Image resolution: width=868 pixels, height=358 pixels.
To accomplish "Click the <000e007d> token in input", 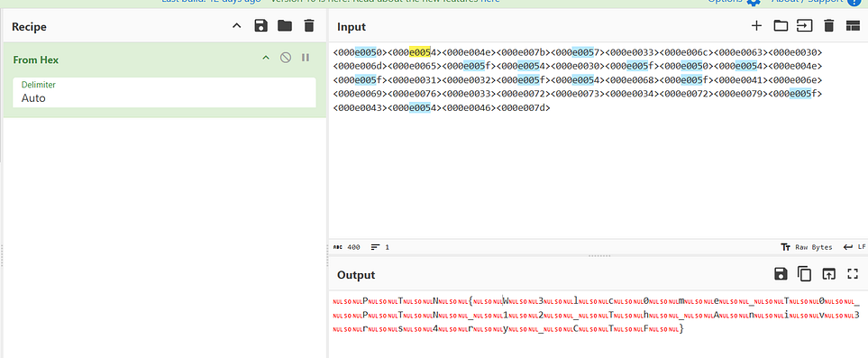I will pyautogui.click(x=523, y=108).
